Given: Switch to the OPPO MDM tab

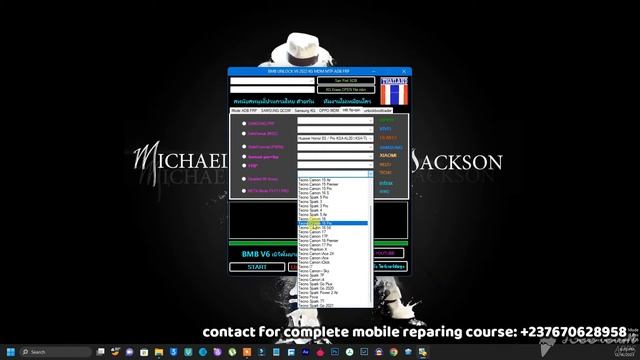Looking at the screenshot, I should (x=329, y=111).
